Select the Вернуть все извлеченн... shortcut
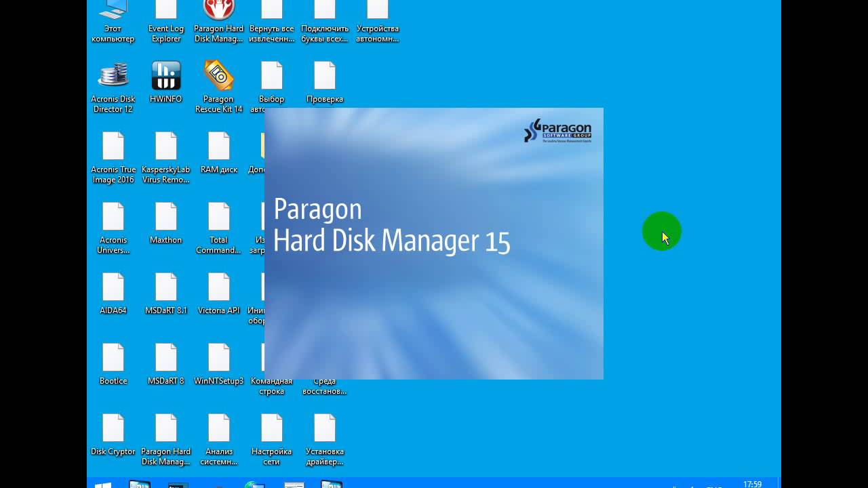This screenshot has width=868, height=488. [x=271, y=22]
